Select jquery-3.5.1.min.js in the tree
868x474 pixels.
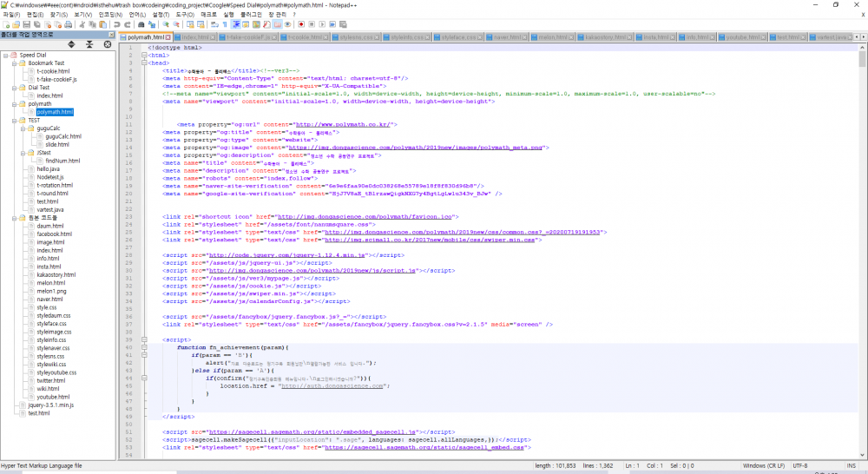51,405
